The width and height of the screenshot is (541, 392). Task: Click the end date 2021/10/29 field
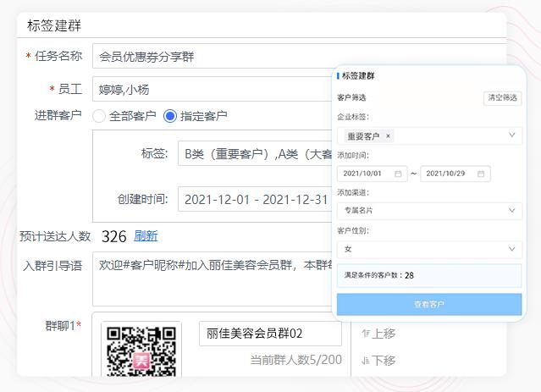[455, 174]
